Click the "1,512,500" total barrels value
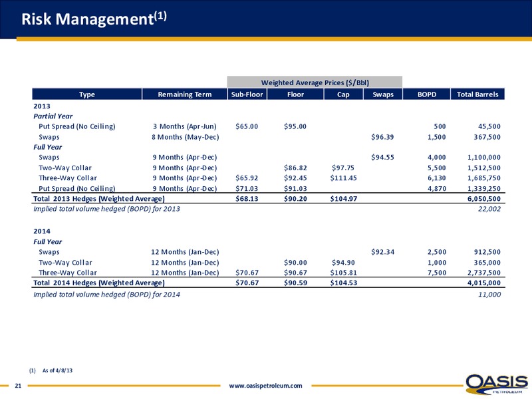This screenshot has width=532, height=399. click(484, 168)
